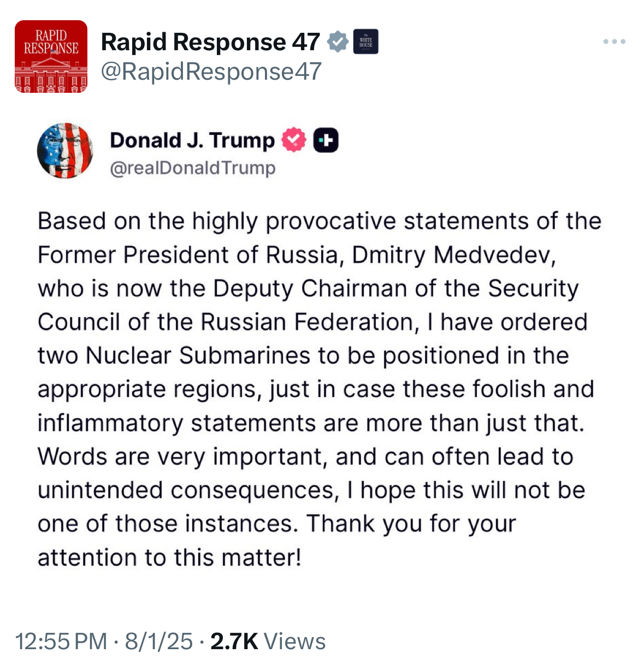This screenshot has height=671, width=644.
Task: Click the black plus badge next to Trump's name
Action: coord(326,140)
